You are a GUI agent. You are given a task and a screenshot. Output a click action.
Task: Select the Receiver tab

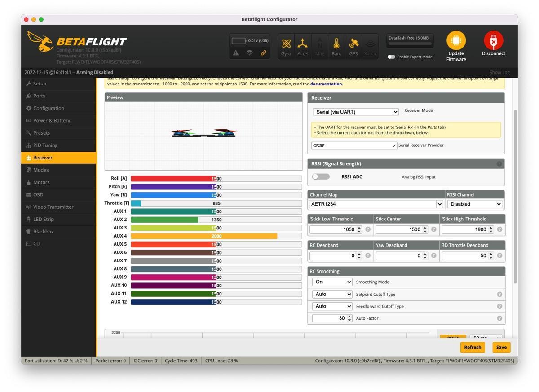tap(58, 158)
